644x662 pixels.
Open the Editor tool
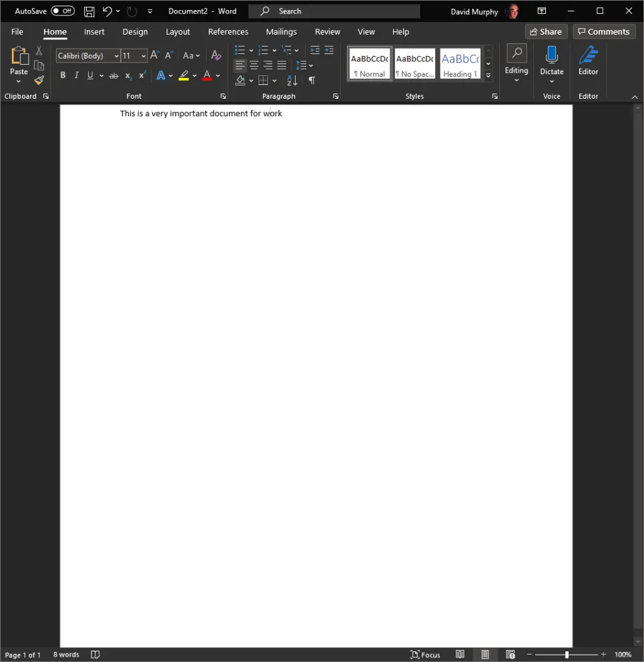pos(588,61)
